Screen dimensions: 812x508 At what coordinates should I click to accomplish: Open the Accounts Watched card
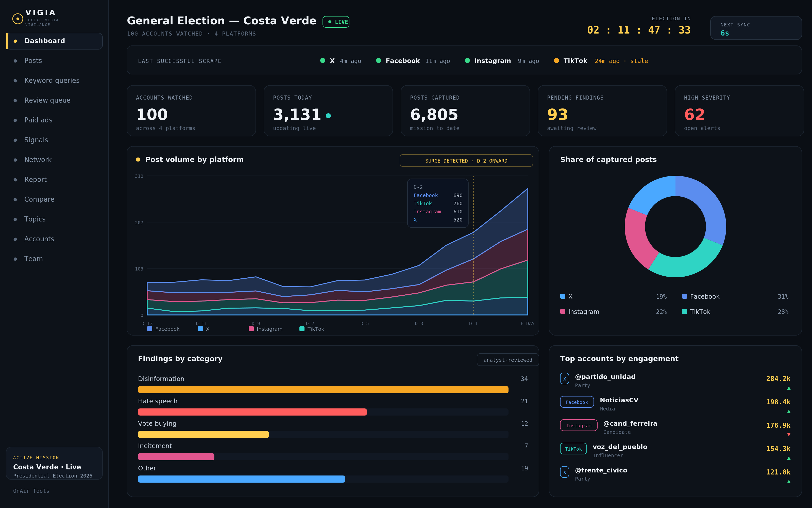click(191, 111)
